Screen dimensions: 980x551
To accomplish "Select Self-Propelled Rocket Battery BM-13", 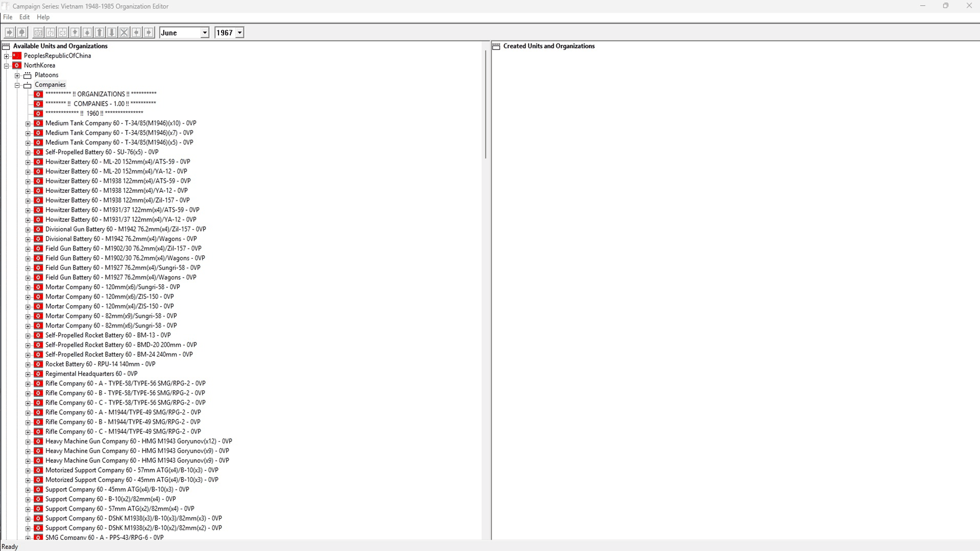I will click(x=108, y=335).
